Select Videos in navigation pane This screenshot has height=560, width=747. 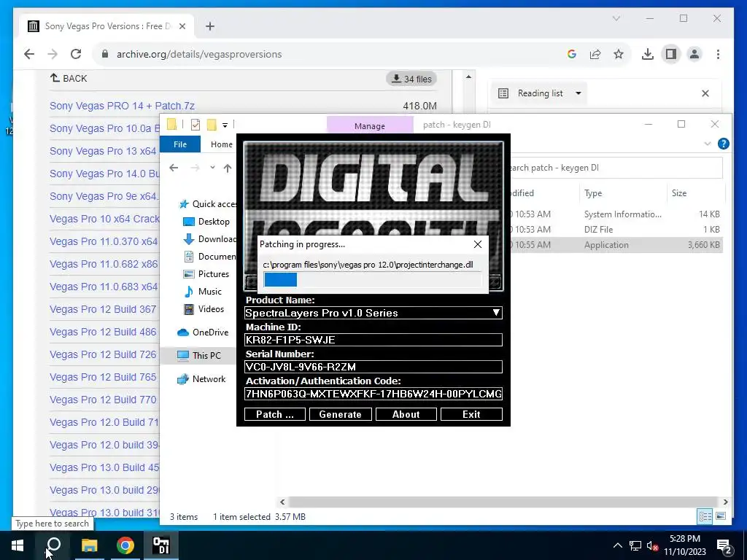(204, 309)
